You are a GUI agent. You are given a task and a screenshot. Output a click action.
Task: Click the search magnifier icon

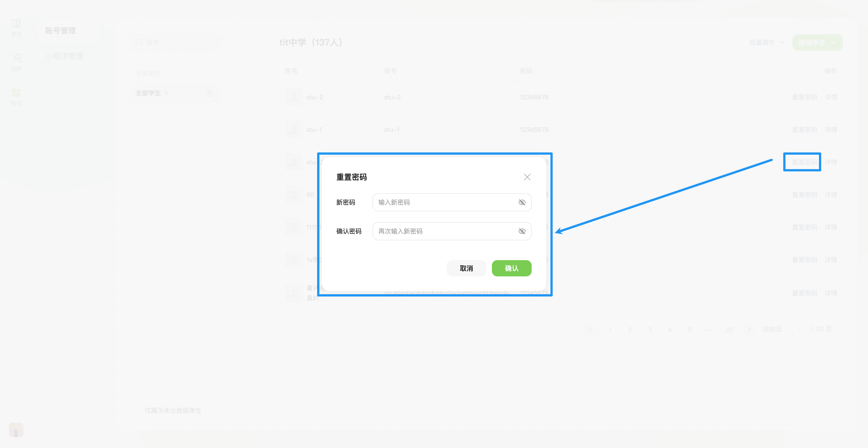(139, 42)
